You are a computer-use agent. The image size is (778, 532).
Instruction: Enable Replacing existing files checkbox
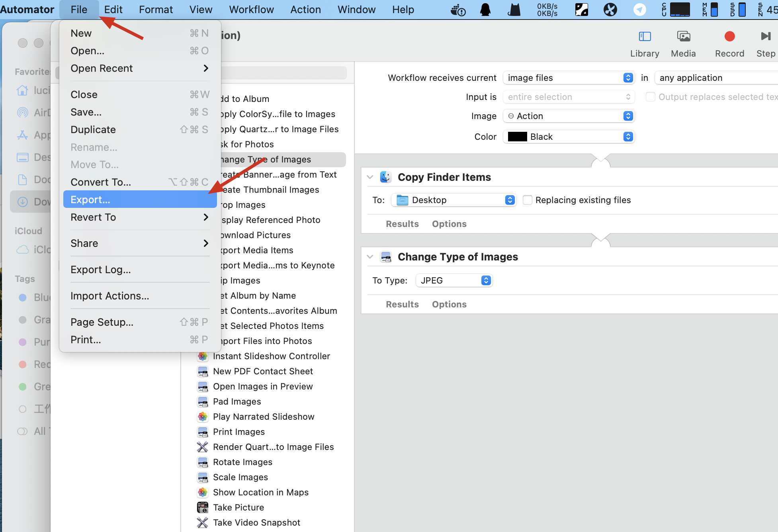click(528, 200)
